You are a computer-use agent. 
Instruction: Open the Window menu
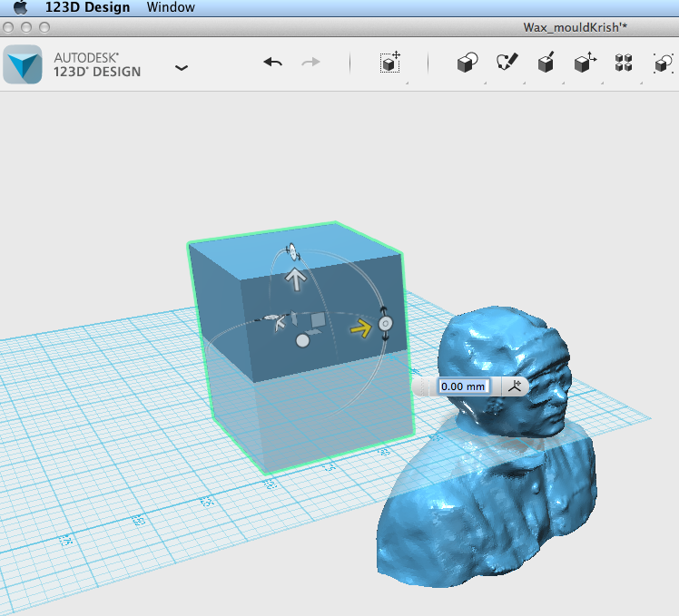click(x=171, y=7)
